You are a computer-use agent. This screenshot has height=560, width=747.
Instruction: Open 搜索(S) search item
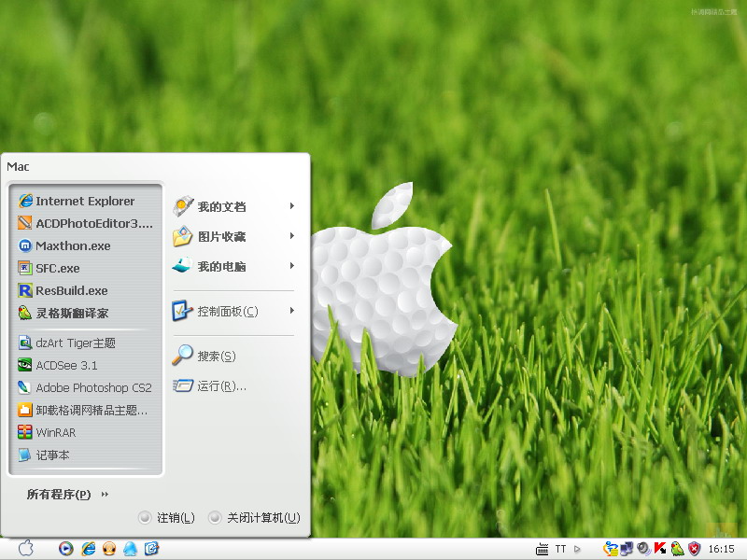[x=233, y=356]
